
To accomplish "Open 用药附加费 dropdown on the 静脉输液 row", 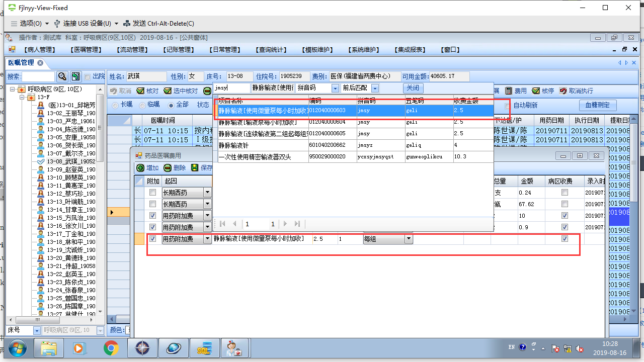I will pyautogui.click(x=207, y=239).
